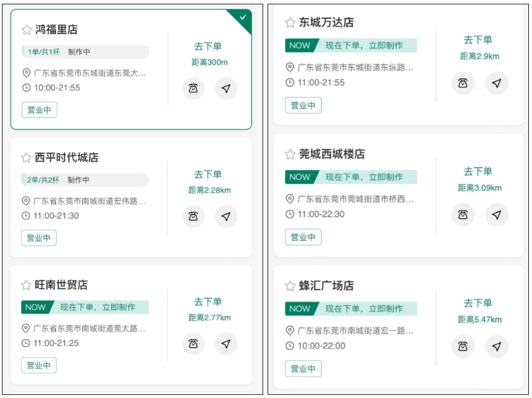Viewport: 532px width, 398px height.
Task: Tap hours 11:00-21:30 on 西平时代城店
Action: [57, 216]
